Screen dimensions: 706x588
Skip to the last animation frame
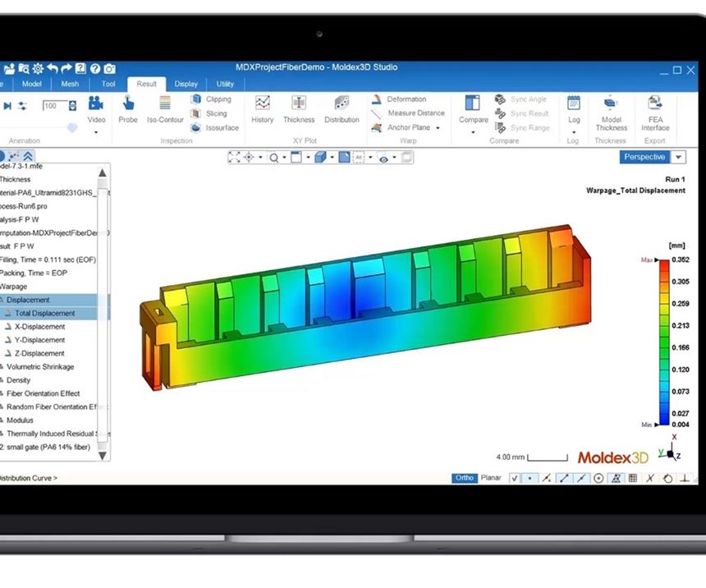pyautogui.click(x=7, y=106)
